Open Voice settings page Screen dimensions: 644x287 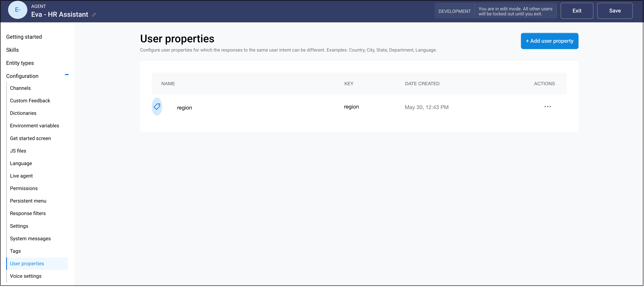(x=26, y=276)
